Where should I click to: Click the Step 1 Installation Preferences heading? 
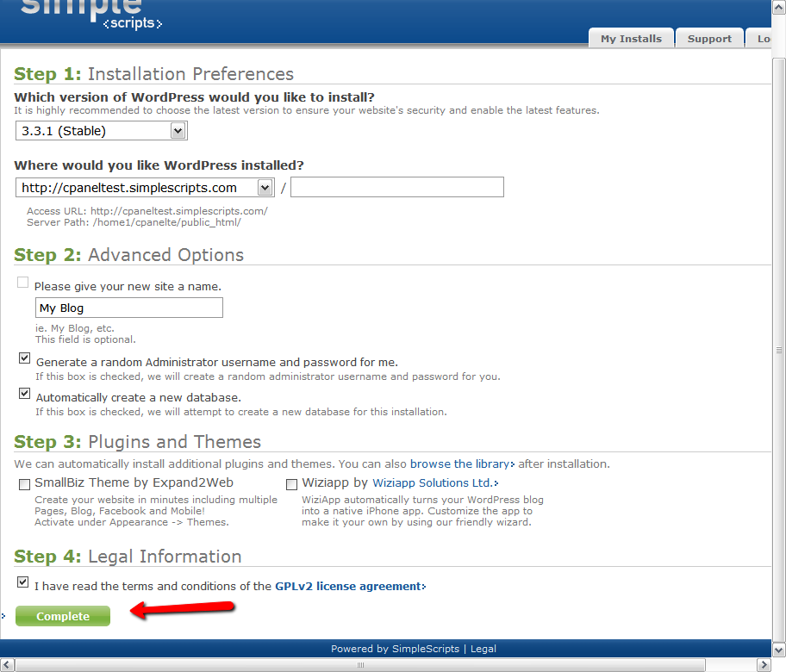coord(153,74)
